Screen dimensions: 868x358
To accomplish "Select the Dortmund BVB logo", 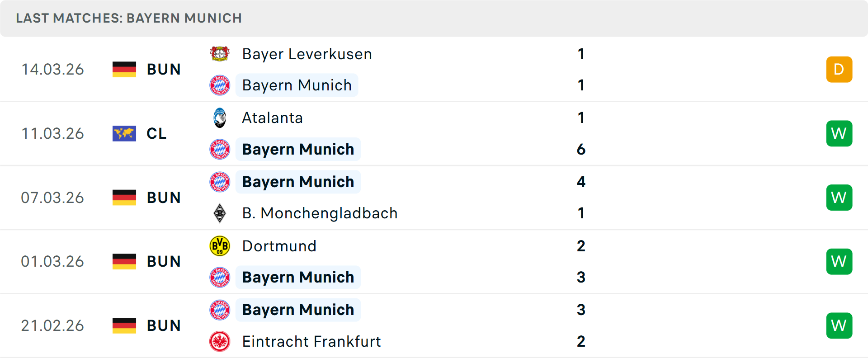I will (x=220, y=245).
